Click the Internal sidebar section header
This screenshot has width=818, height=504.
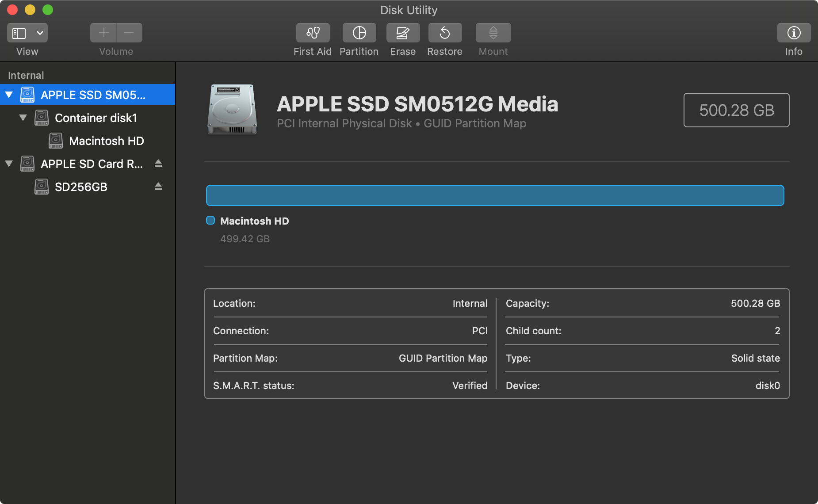tap(26, 75)
